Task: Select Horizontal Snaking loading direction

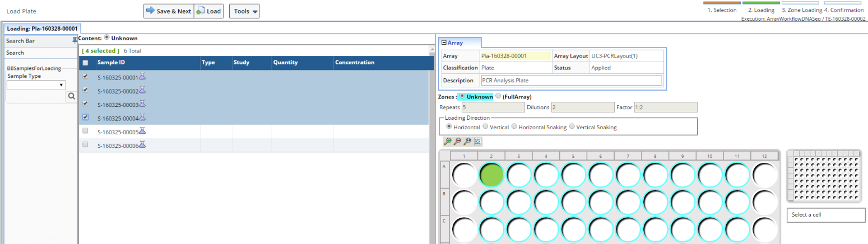Action: tap(514, 127)
